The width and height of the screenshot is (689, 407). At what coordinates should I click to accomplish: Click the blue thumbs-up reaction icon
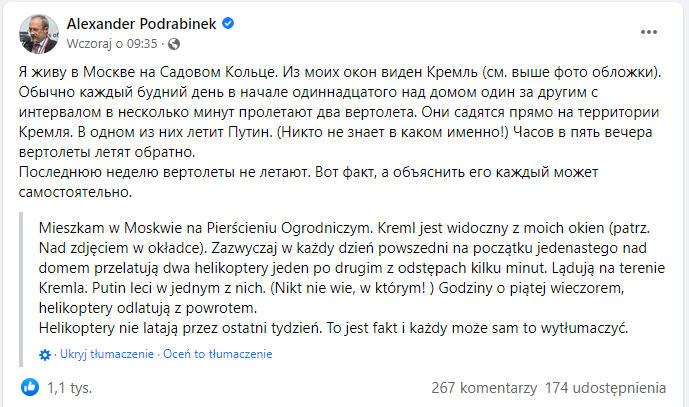click(29, 386)
